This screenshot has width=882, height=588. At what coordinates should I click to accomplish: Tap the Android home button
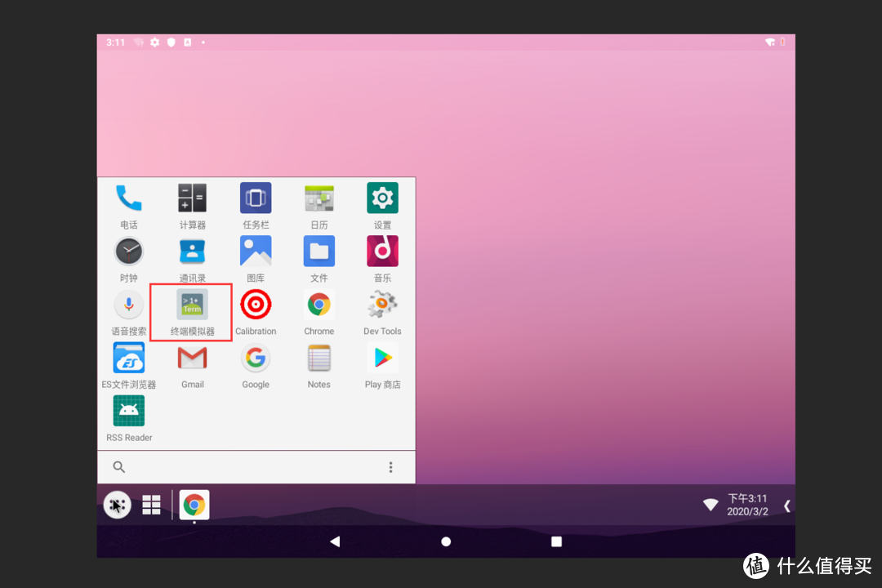tap(446, 541)
